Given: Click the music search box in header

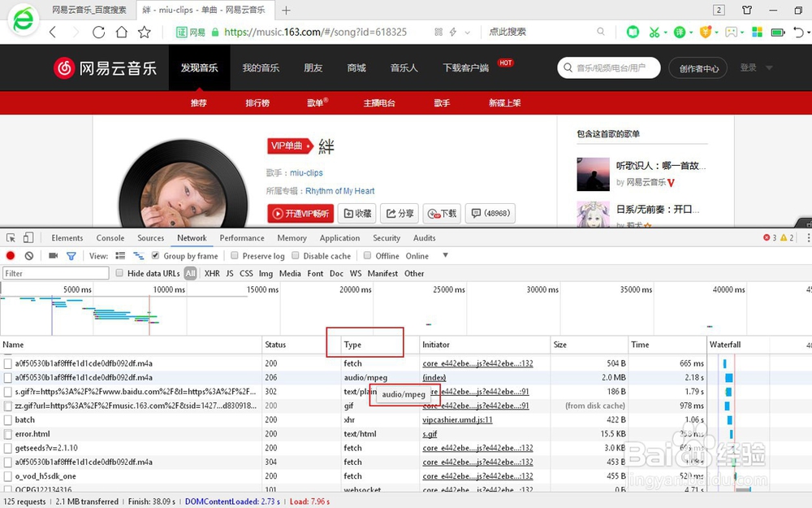Looking at the screenshot, I should pyautogui.click(x=609, y=68).
